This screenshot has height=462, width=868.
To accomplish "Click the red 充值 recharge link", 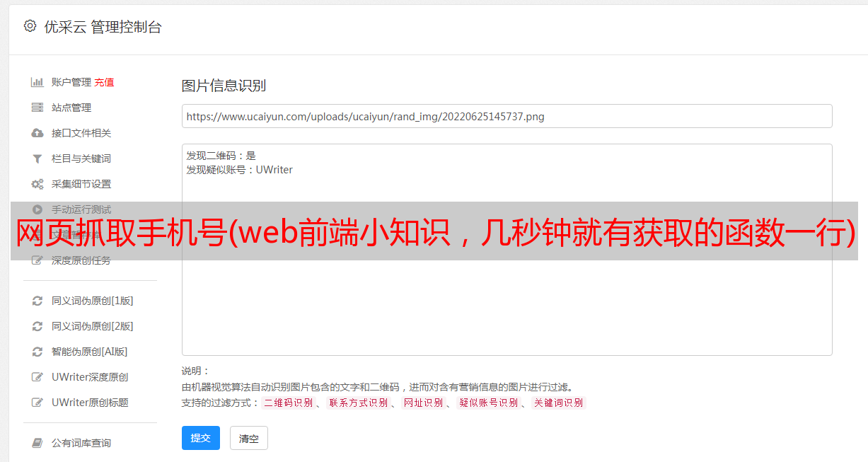I will tap(104, 82).
